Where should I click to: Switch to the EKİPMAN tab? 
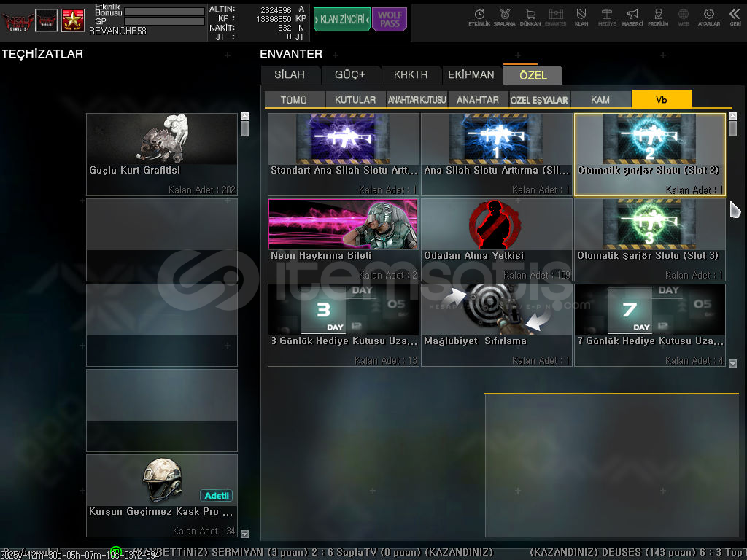pos(471,74)
